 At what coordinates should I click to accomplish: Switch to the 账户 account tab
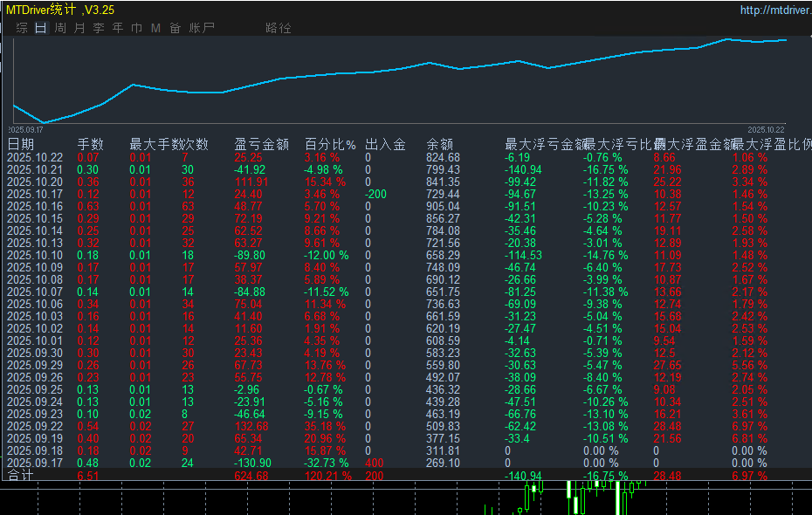[x=201, y=28]
